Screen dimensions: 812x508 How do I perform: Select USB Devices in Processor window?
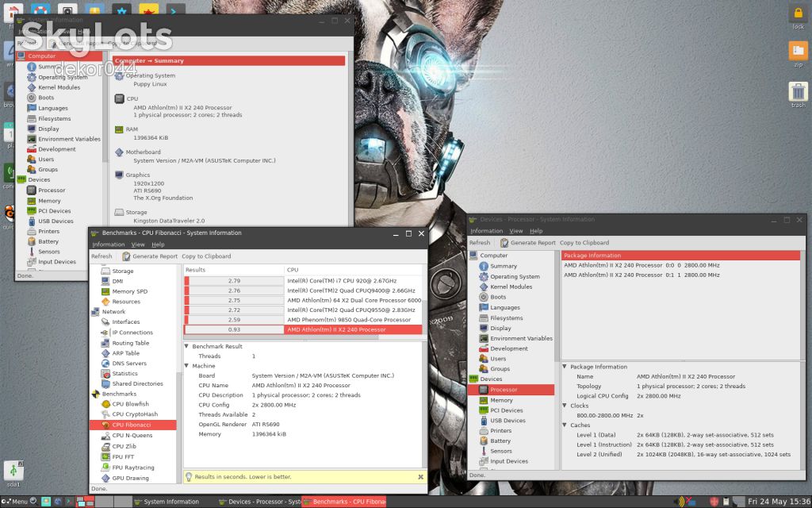507,421
